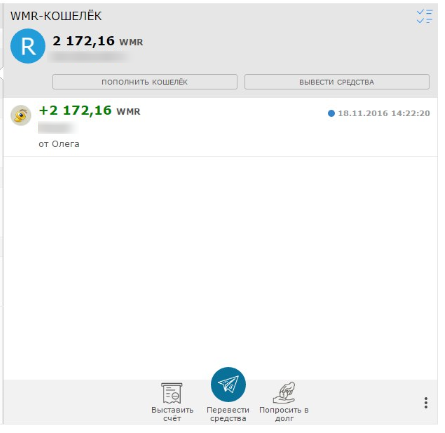Click the blue R wallet logo
This screenshot has width=445, height=433.
pos(28,46)
